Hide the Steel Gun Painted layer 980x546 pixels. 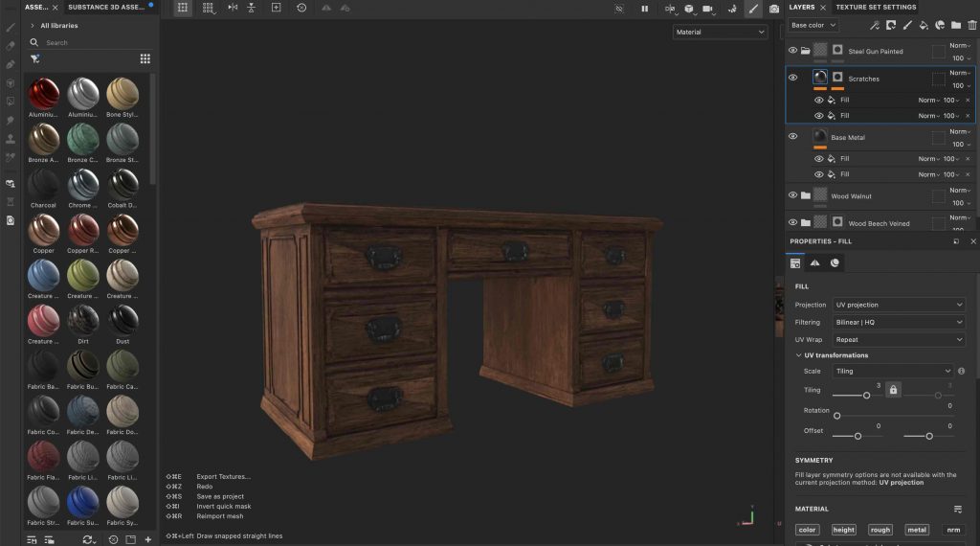point(792,51)
